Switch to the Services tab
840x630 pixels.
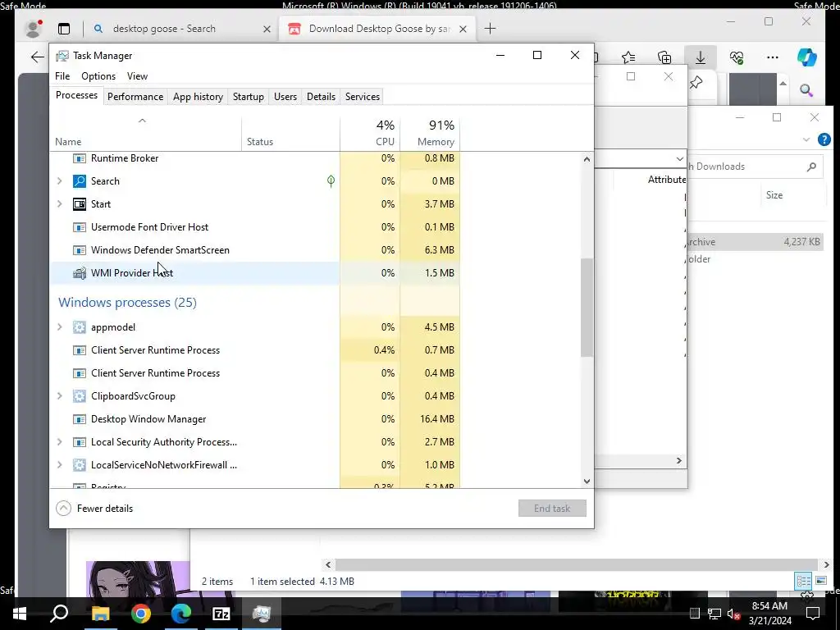pyautogui.click(x=362, y=97)
